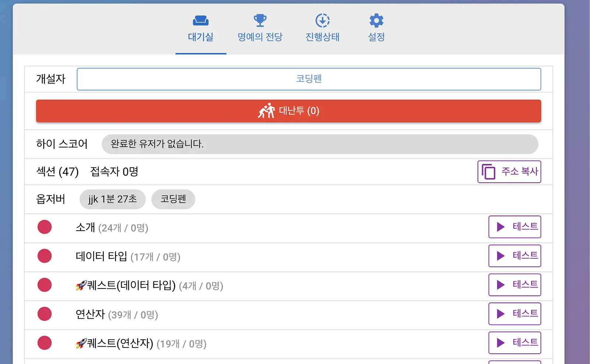590x364 pixels.
Task: Run 테스트 for 퀘스트(데이터 타입)
Action: coord(515,285)
